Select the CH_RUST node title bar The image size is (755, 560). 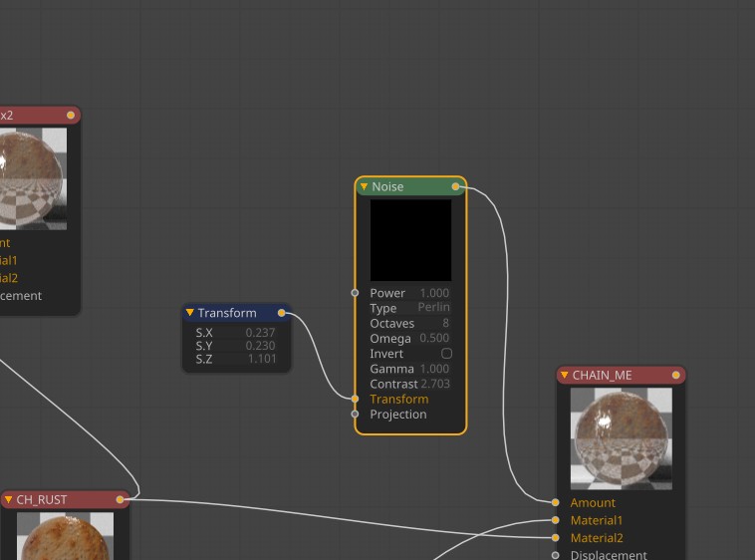[x=65, y=500]
